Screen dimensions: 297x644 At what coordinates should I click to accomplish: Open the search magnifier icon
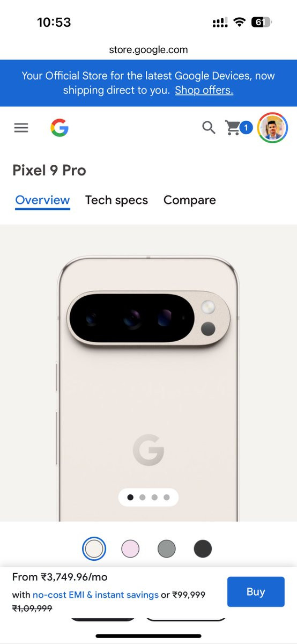(x=209, y=128)
